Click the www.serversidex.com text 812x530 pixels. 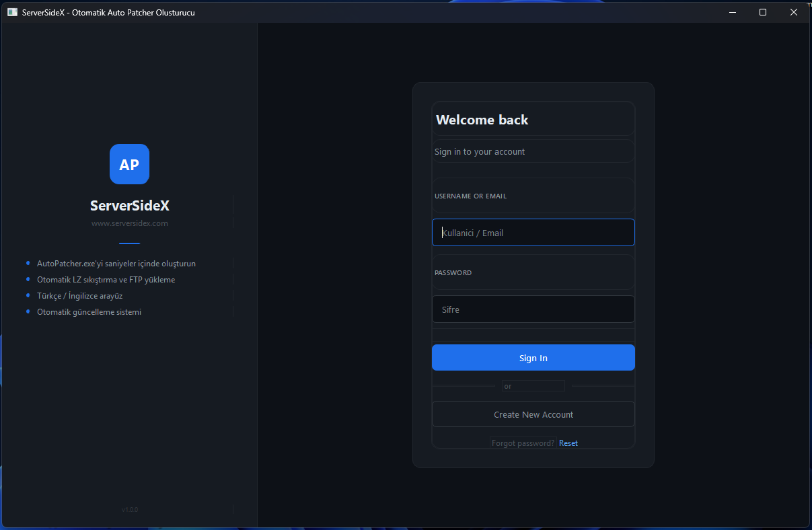(x=130, y=223)
